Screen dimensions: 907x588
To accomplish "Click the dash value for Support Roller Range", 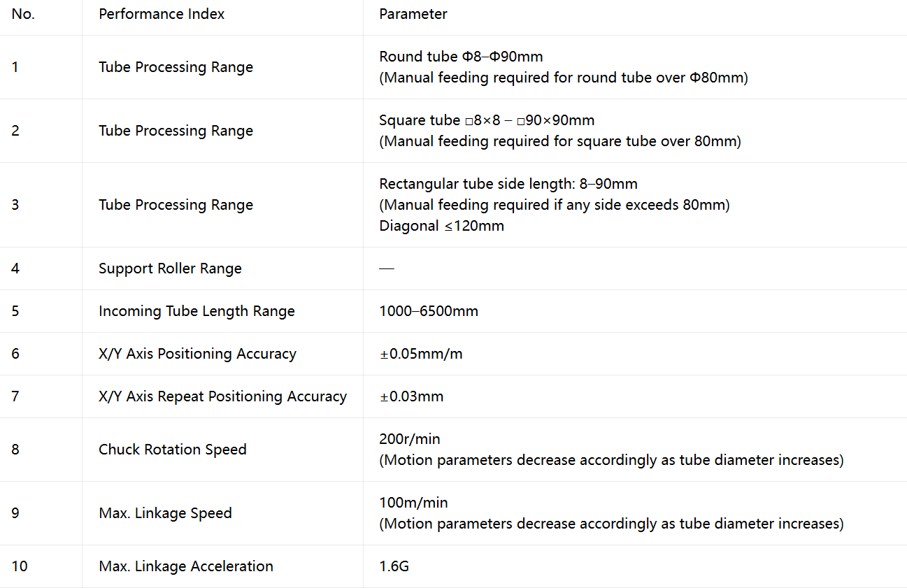I will click(x=387, y=268).
